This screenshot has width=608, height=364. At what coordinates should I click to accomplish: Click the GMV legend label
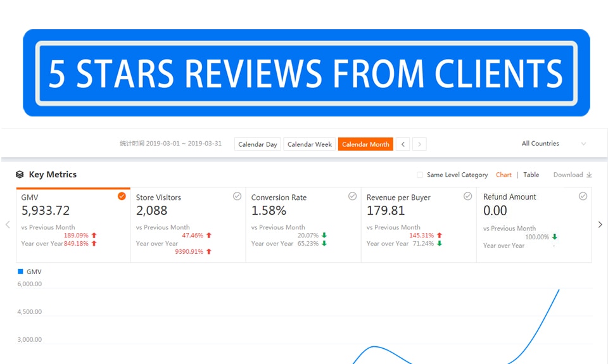34,272
